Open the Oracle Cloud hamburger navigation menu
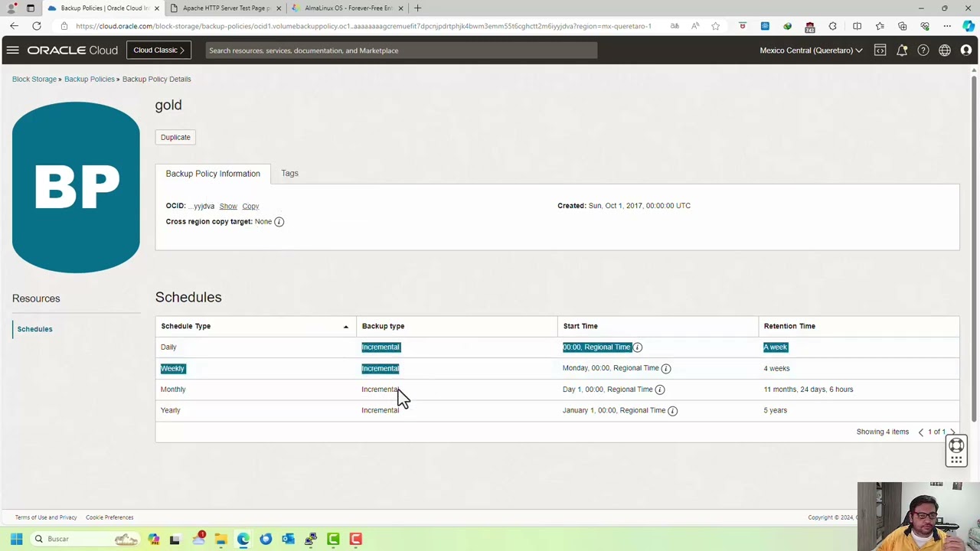The height and width of the screenshot is (551, 980). point(12,51)
